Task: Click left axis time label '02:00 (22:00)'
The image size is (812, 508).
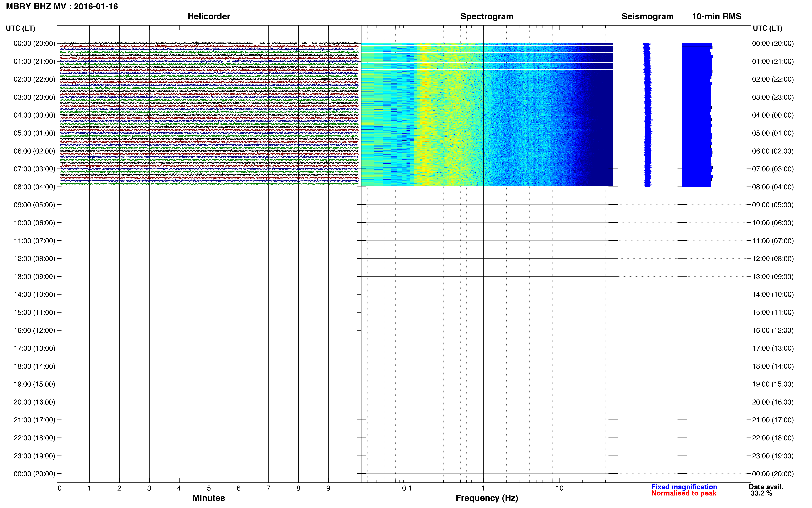Action: (34, 79)
